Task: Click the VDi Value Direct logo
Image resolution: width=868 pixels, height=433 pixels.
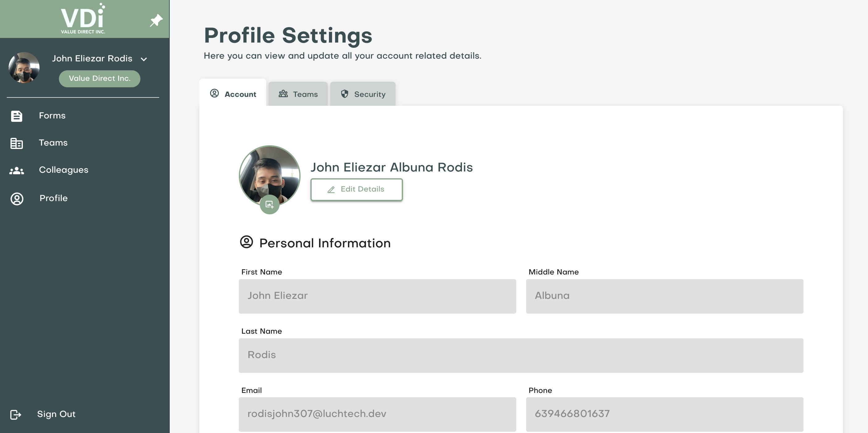Action: pos(83,19)
